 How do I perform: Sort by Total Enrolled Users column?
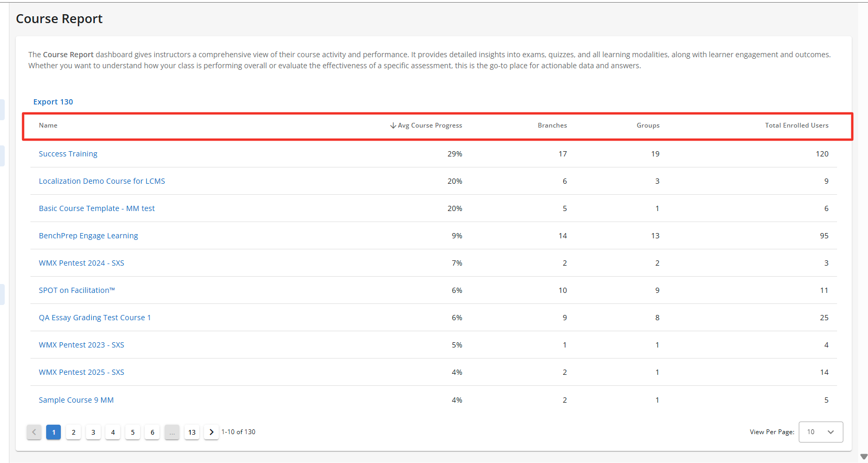coord(796,125)
